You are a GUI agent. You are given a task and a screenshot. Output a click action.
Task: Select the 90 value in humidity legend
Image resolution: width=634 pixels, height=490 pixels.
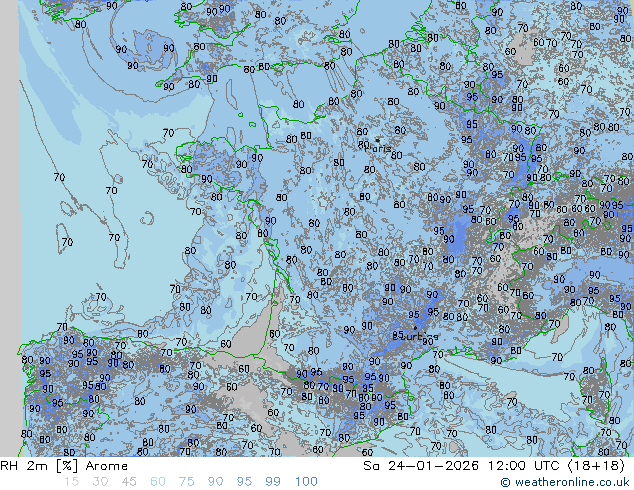215,481
